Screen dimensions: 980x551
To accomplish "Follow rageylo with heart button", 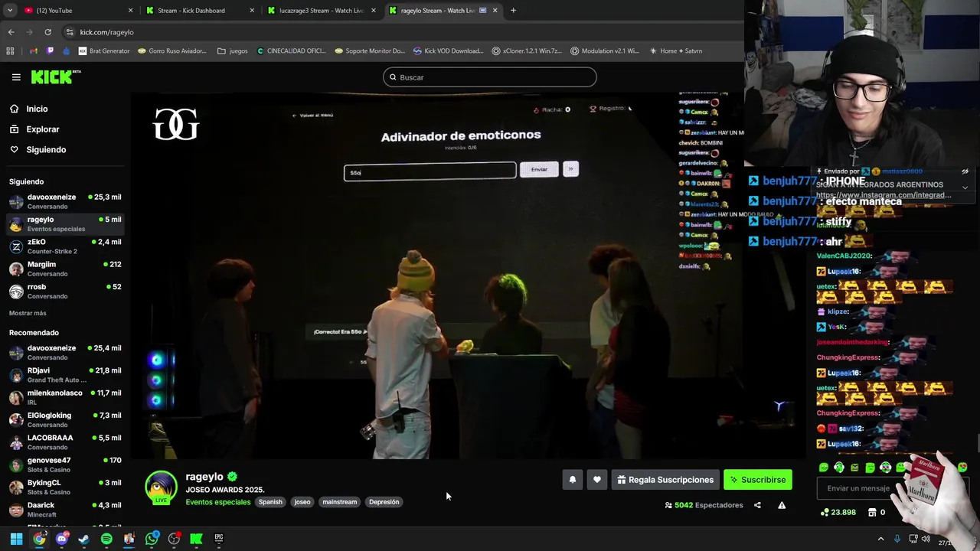I will pos(597,480).
